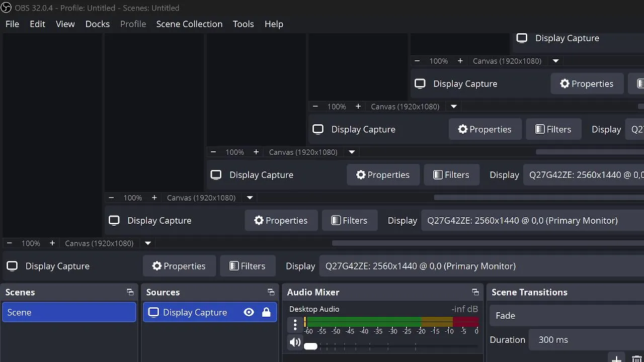This screenshot has width=644, height=362.
Task: Open Filters in main source toolbar
Action: [248, 266]
